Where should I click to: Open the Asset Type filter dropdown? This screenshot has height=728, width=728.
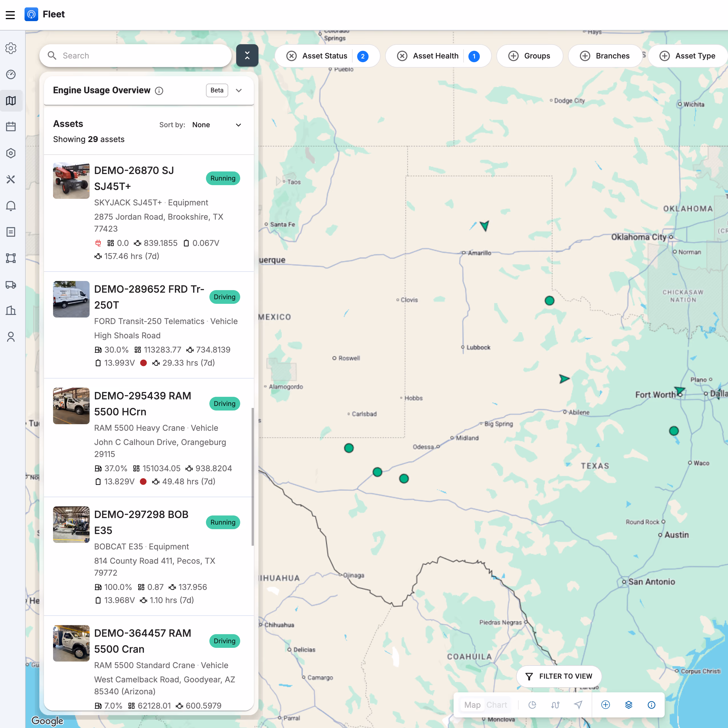tap(688, 56)
